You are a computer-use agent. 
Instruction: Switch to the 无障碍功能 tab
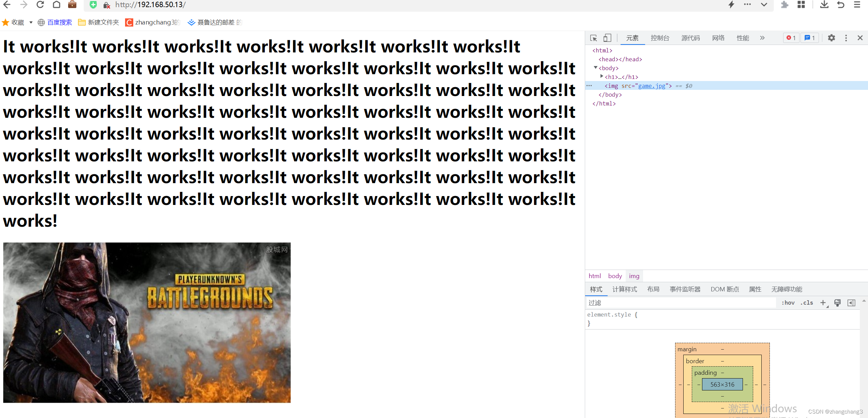click(x=787, y=289)
